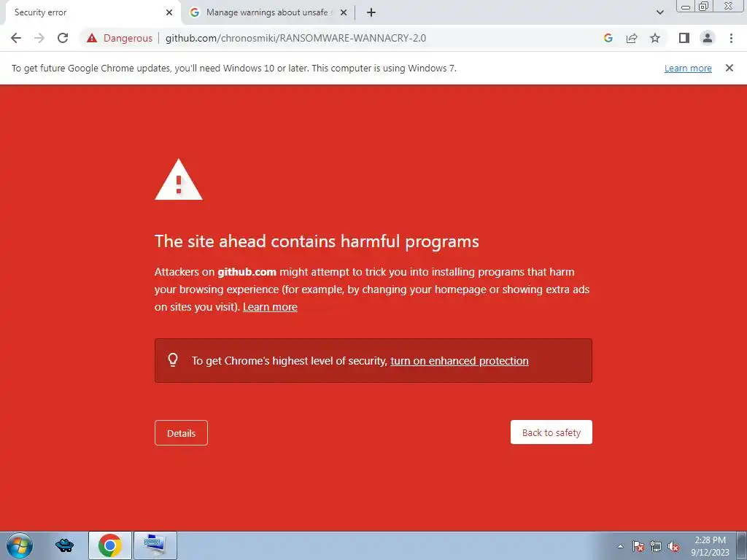This screenshot has width=747, height=560.
Task: Show the warning Details
Action: 181,433
